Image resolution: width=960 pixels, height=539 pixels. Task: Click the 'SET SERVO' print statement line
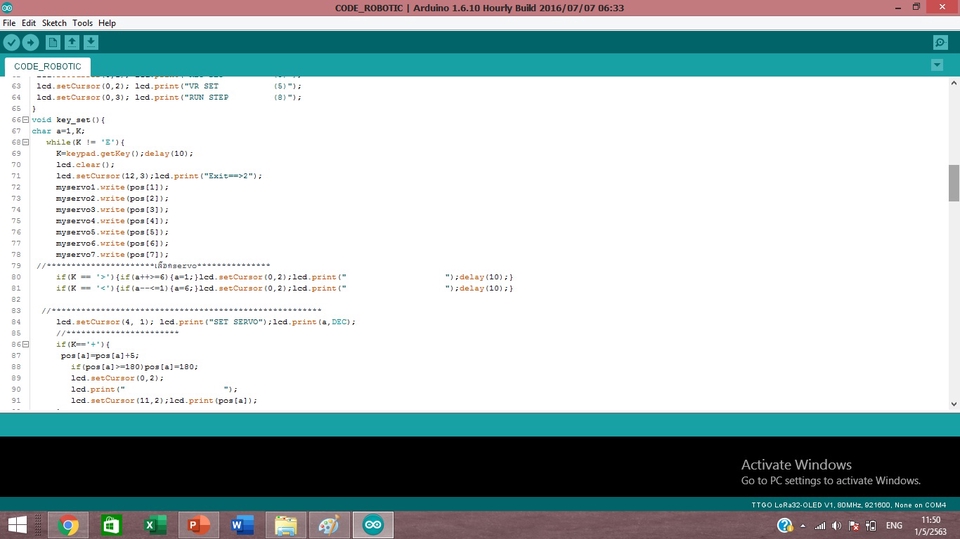coord(206,322)
